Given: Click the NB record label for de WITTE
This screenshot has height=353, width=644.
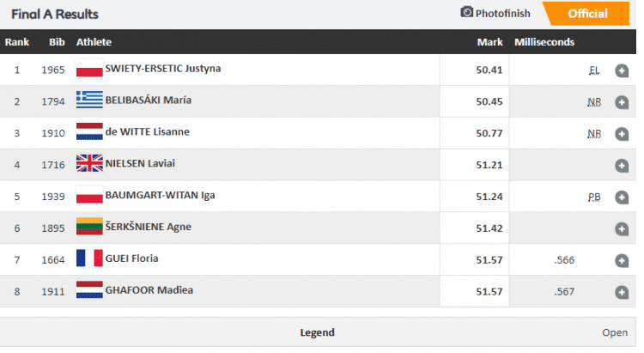Looking at the screenshot, I should click(593, 134).
